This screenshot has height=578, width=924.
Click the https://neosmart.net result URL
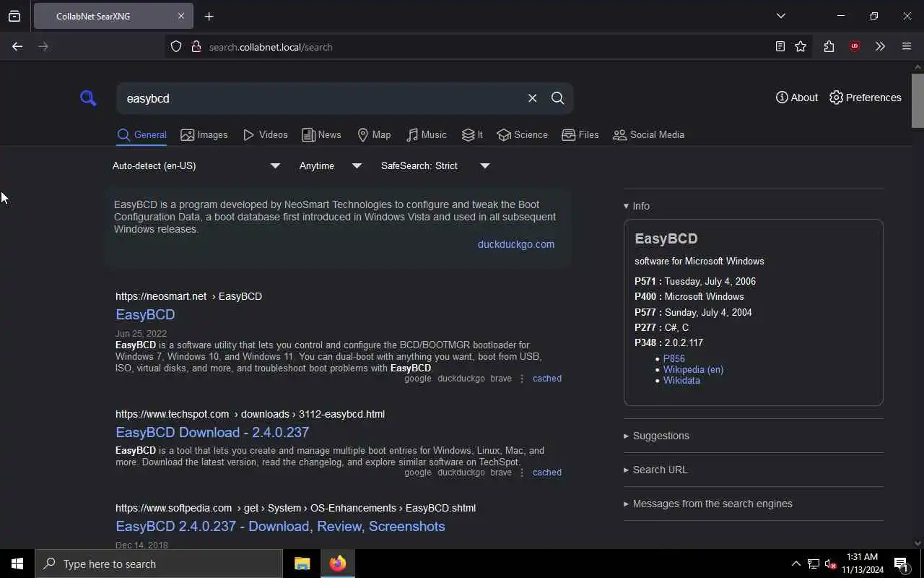click(161, 296)
